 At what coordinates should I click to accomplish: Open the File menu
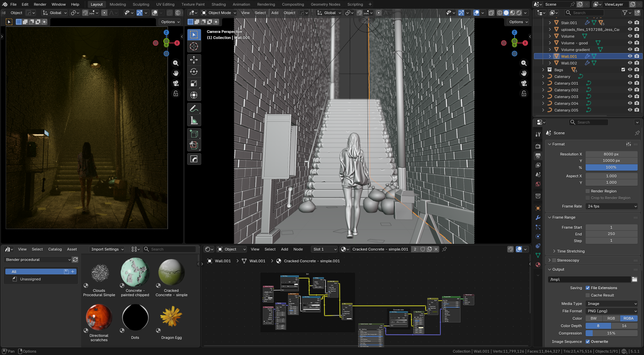point(13,4)
